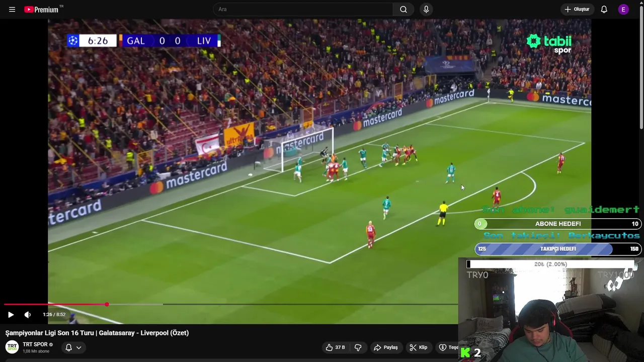
Task: Mute the video volume speaker icon
Action: coord(28,315)
